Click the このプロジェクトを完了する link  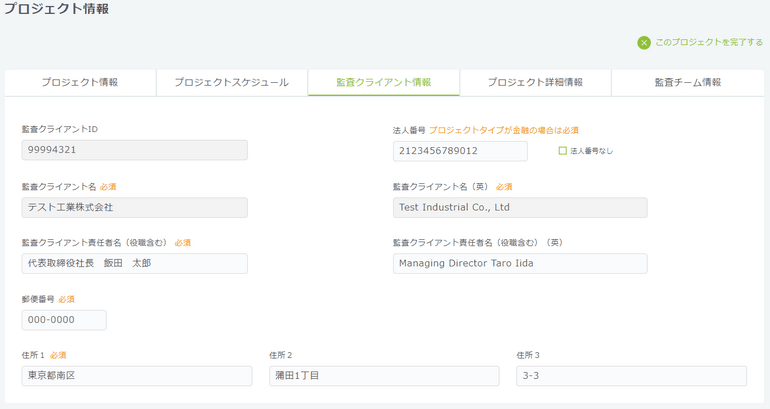[708, 43]
